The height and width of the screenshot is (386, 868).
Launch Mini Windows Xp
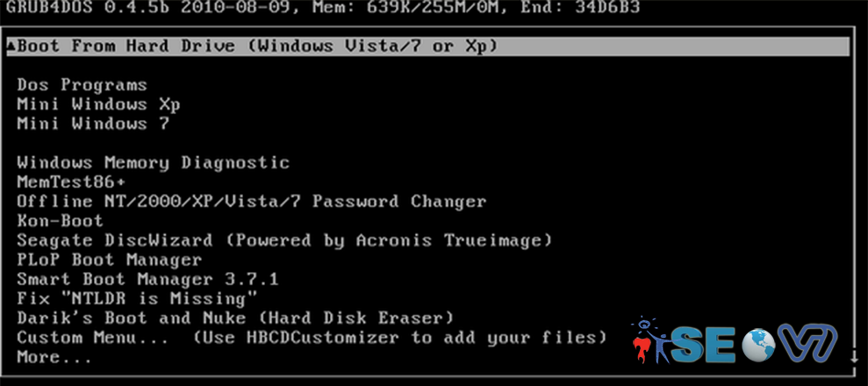coord(98,104)
